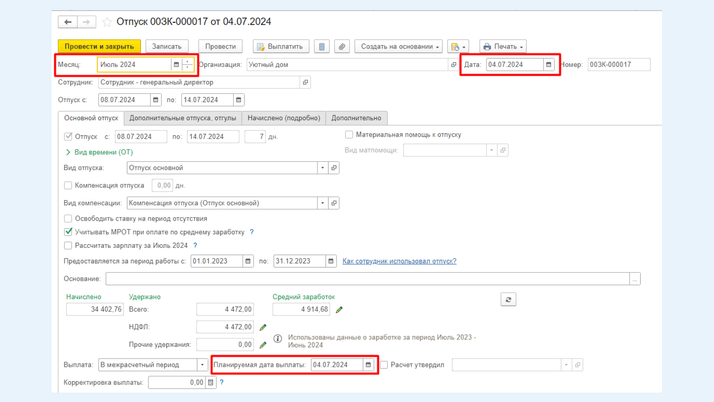
Task: Open calendar for work period end 31.12.2023
Action: pos(331,261)
